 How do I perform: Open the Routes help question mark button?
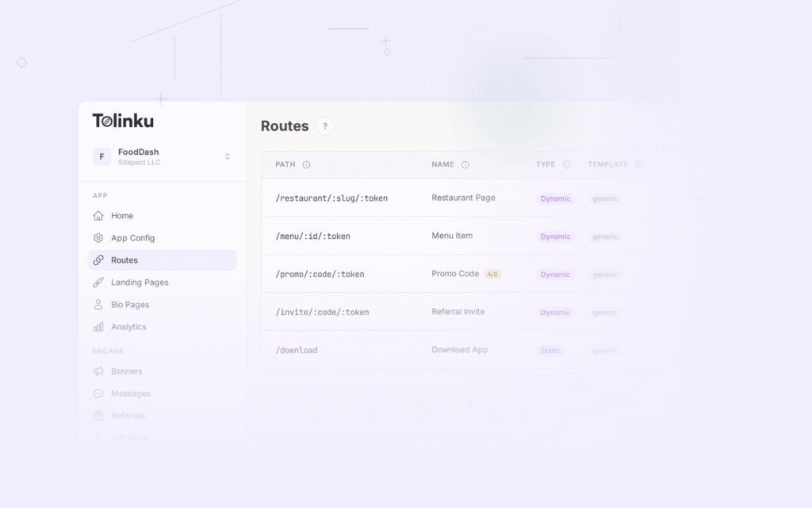click(324, 126)
